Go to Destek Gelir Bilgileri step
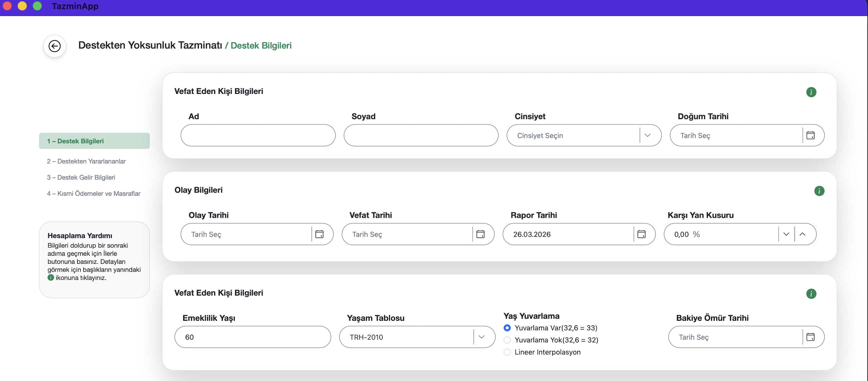 pos(81,177)
